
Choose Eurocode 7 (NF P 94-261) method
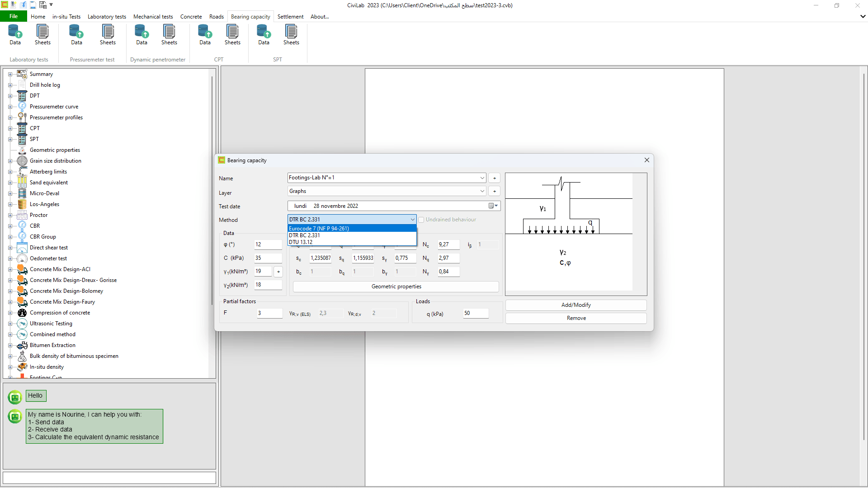319,229
